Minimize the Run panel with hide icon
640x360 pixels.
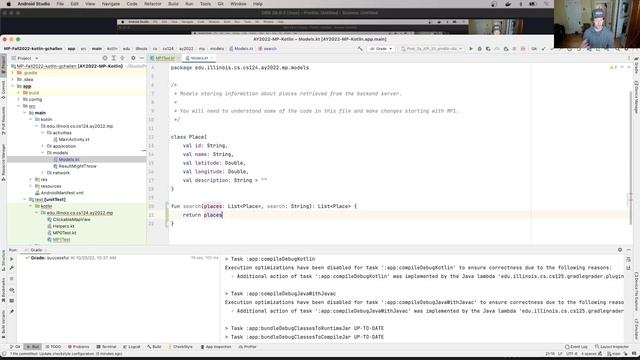click(x=629, y=250)
